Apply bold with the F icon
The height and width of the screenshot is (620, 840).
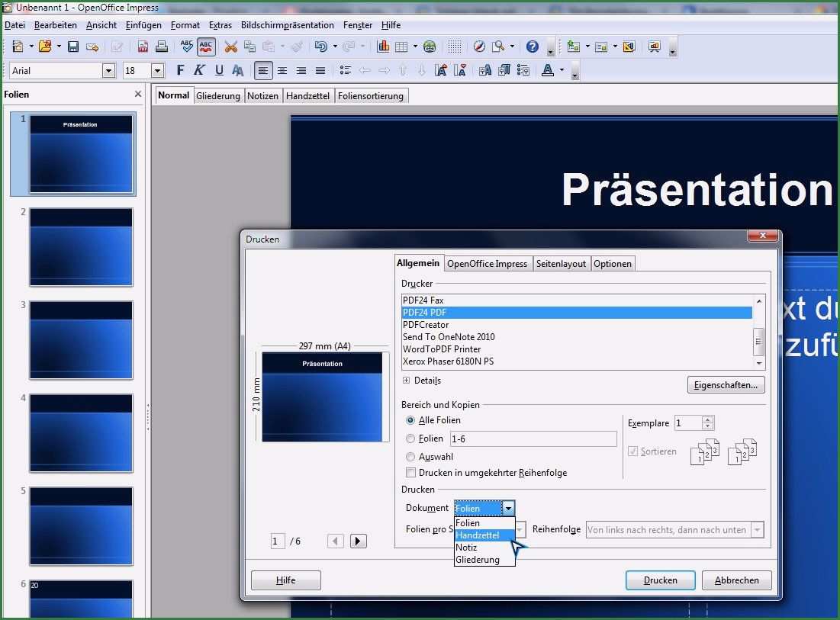tap(180, 70)
